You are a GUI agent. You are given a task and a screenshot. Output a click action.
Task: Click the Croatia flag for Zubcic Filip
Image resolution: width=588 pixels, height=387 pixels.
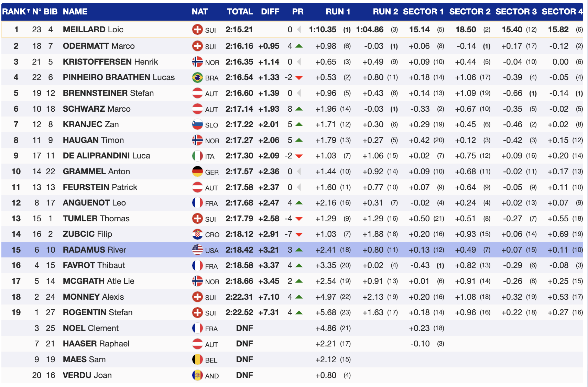[197, 234]
